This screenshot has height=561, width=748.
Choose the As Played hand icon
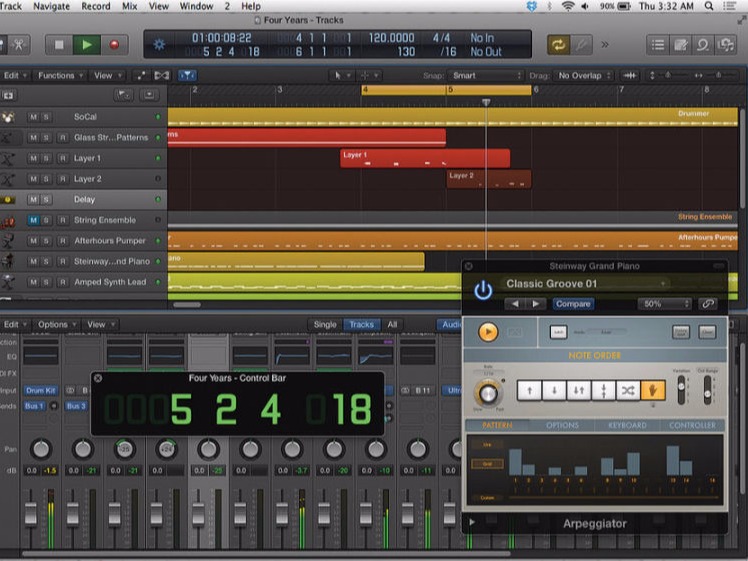(653, 391)
